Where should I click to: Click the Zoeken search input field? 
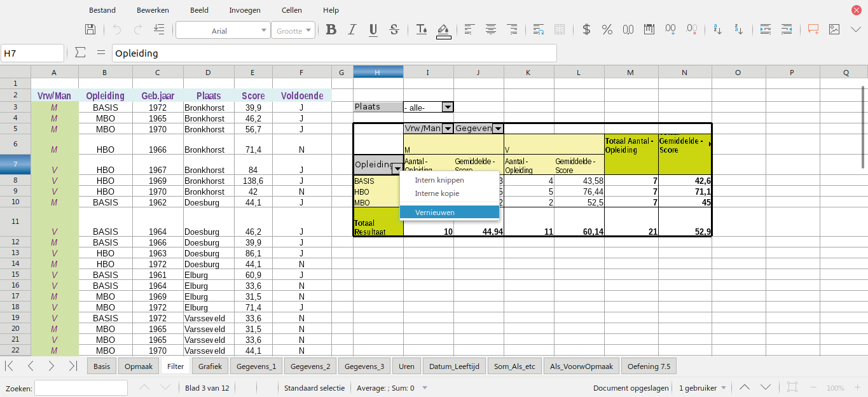81,388
